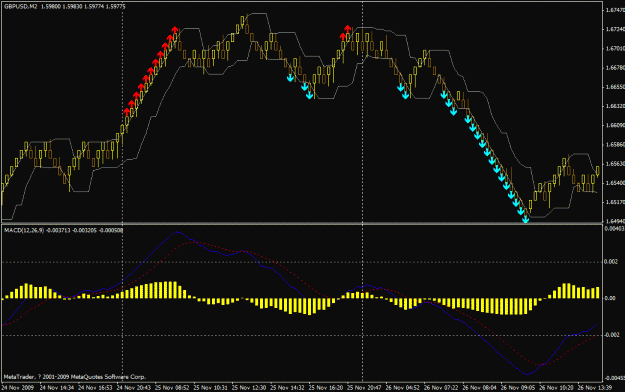Click the 1.6540 price scale label
The height and width of the screenshot is (392, 625).
click(615, 183)
